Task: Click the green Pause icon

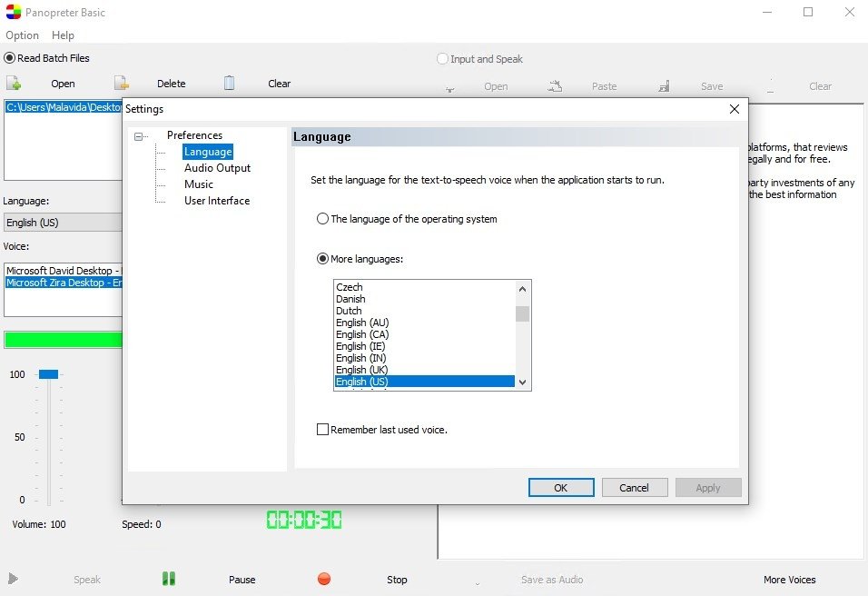Action: pos(169,579)
